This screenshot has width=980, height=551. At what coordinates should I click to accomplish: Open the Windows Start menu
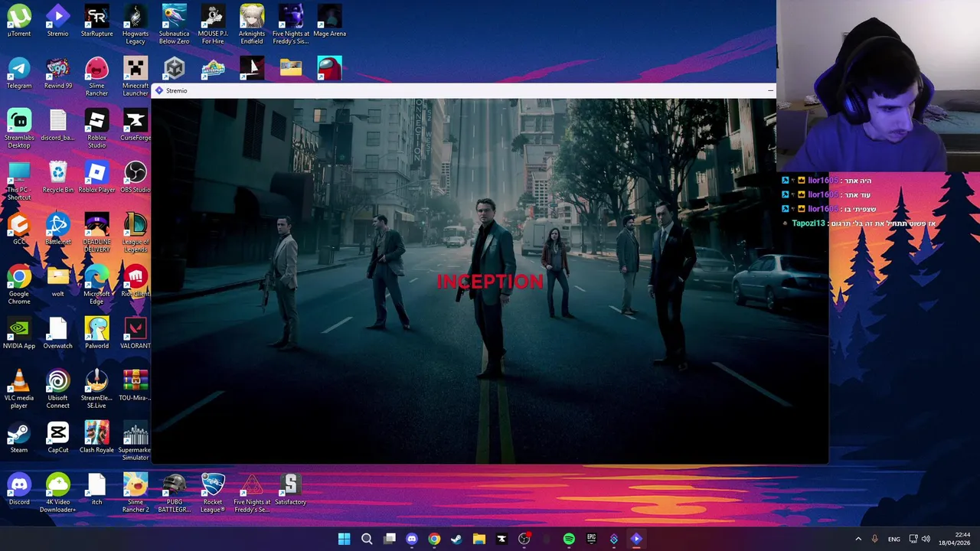coord(345,539)
